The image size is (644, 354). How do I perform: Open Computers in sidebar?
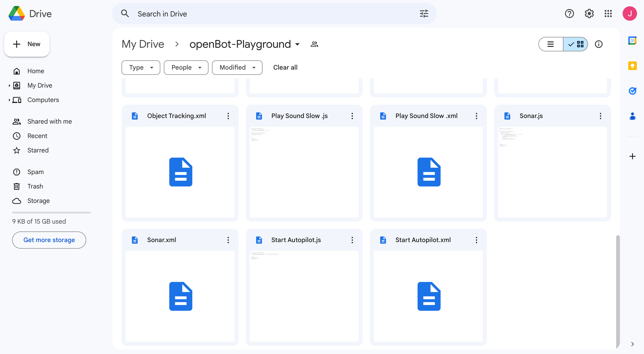click(43, 100)
